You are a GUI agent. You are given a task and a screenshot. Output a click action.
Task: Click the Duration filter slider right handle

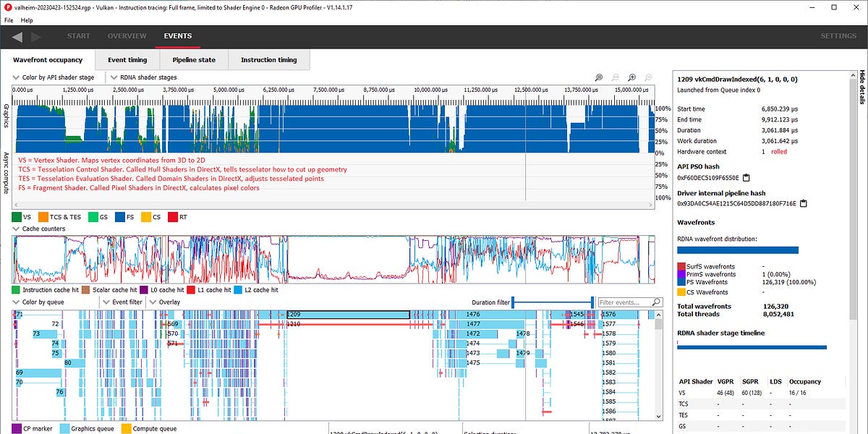click(x=592, y=302)
